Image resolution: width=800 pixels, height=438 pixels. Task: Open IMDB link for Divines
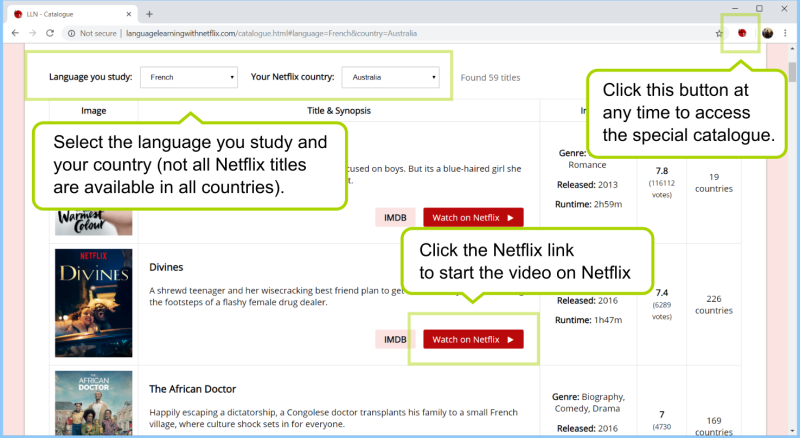coord(395,339)
